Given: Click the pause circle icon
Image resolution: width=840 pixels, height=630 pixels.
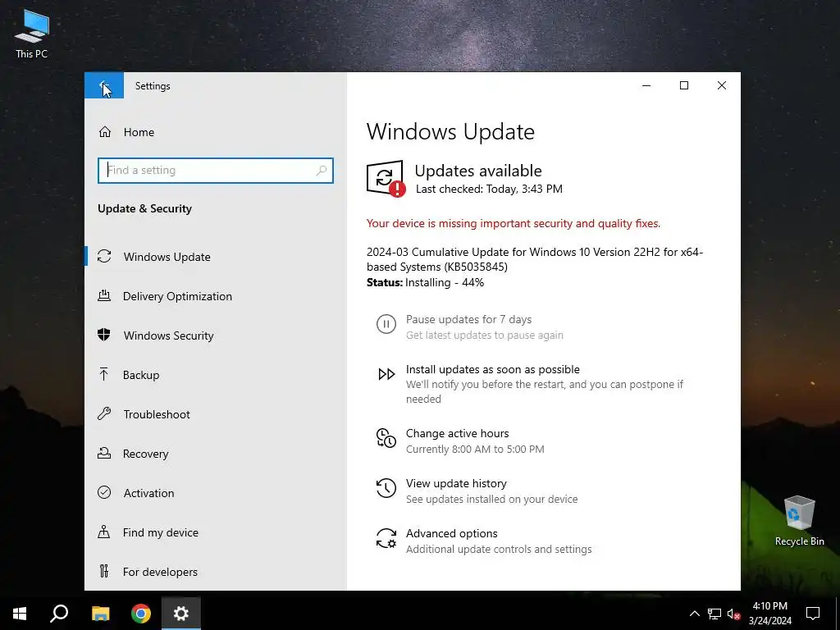Looking at the screenshot, I should (x=386, y=324).
